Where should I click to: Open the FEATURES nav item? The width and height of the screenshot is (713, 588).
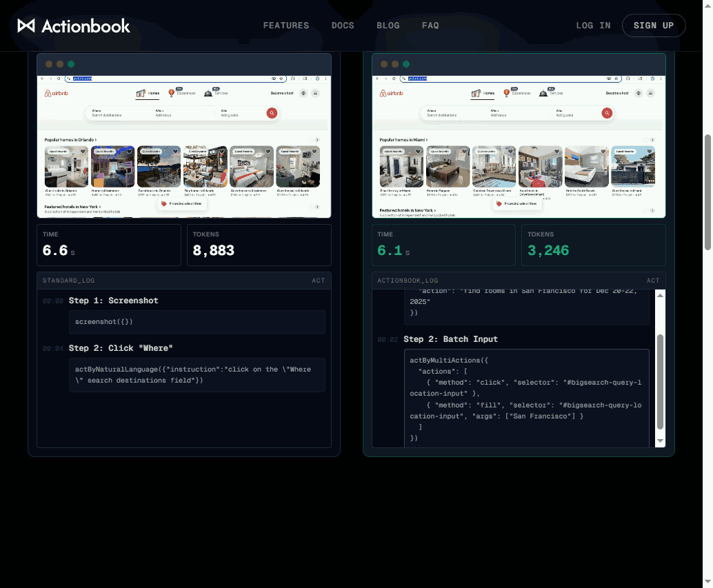click(x=286, y=26)
